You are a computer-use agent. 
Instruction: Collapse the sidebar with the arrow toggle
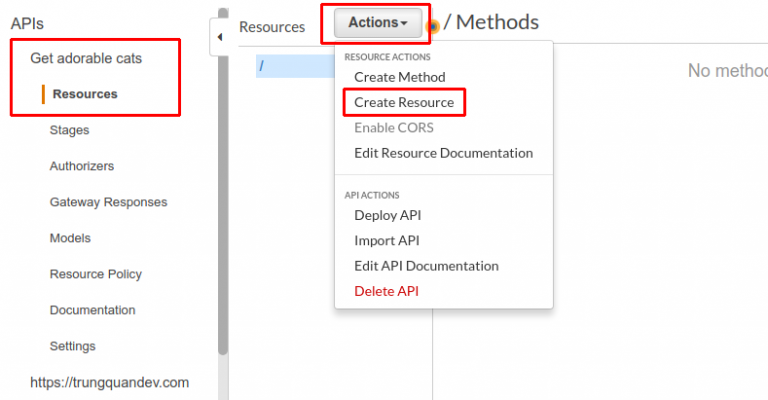tap(219, 38)
